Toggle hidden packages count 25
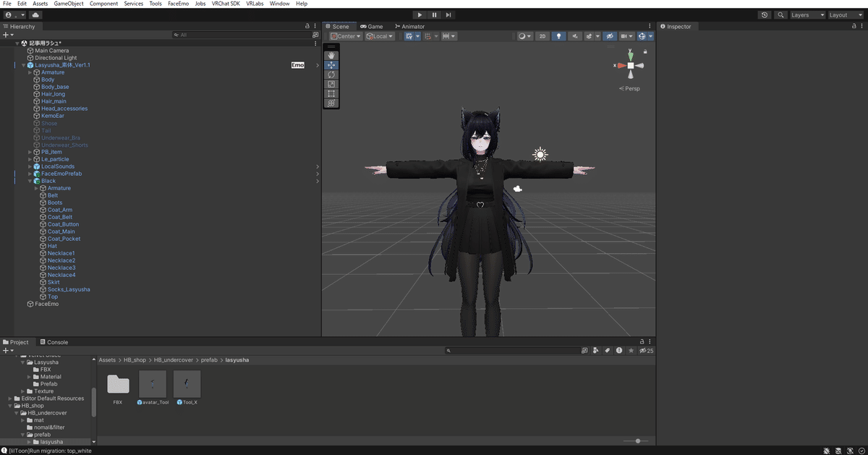This screenshot has width=868, height=455. coord(646,351)
